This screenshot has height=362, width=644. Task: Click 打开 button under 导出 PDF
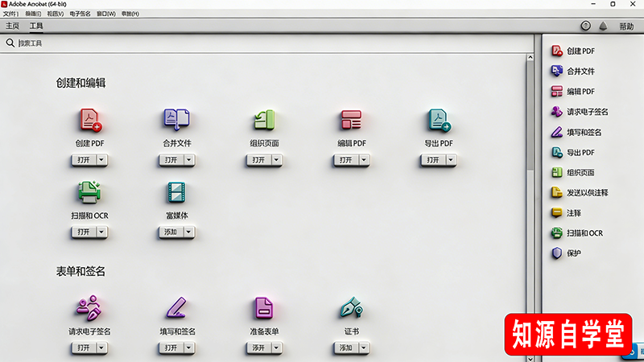coord(434,159)
